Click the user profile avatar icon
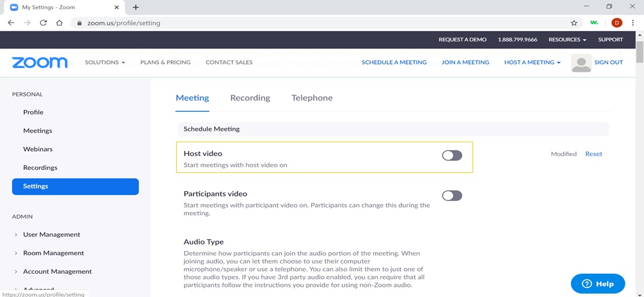Screen dimensions: 644x297 point(581,63)
